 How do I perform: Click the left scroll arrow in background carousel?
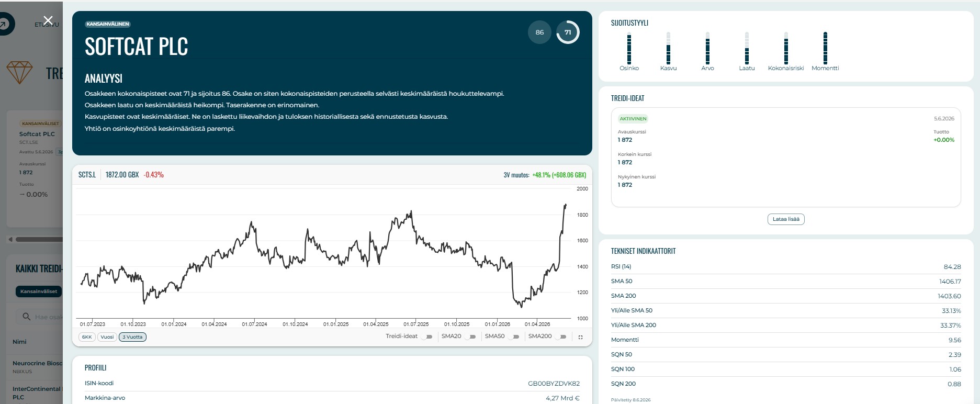pyautogui.click(x=10, y=239)
